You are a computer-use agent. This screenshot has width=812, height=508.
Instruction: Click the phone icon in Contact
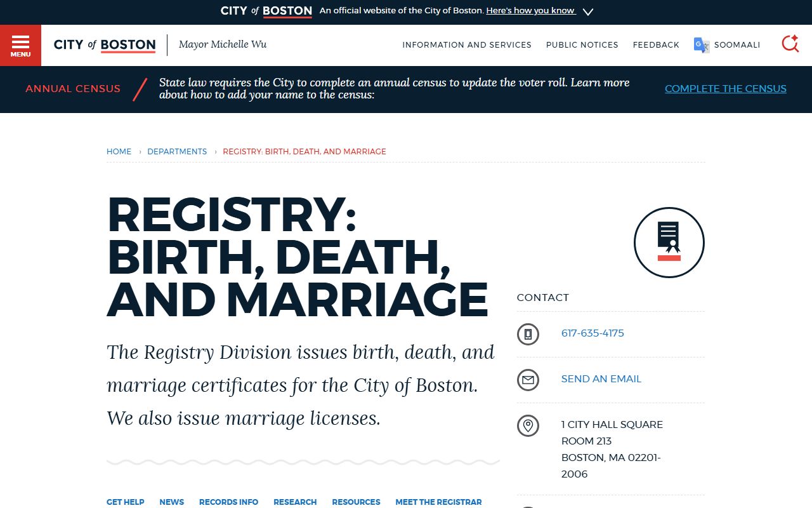pyautogui.click(x=528, y=334)
